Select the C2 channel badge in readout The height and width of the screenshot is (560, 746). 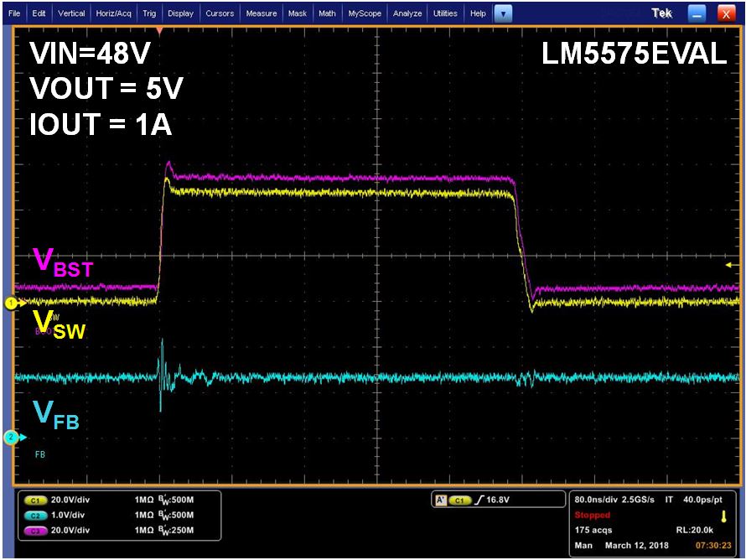coord(35,516)
